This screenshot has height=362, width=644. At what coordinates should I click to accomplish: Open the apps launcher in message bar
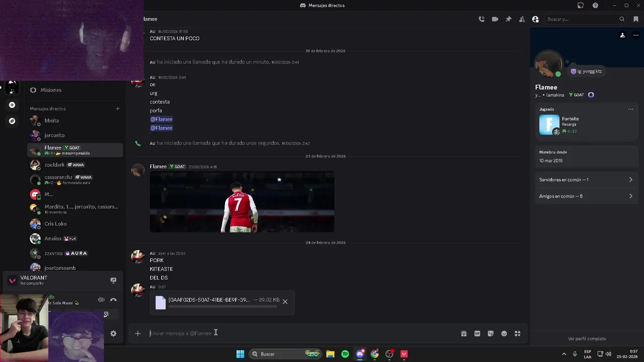[x=517, y=333]
